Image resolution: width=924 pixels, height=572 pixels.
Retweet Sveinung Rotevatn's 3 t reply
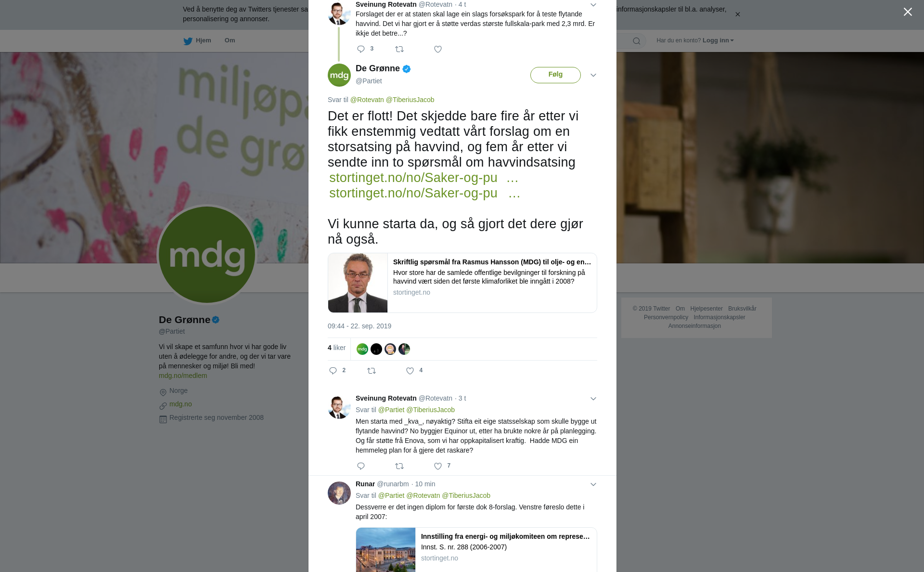399,466
